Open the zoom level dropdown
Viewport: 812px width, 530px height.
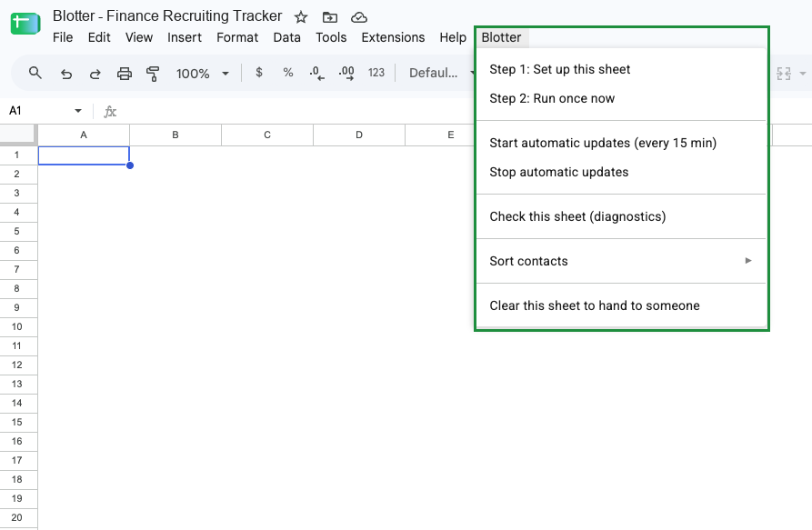pyautogui.click(x=203, y=74)
